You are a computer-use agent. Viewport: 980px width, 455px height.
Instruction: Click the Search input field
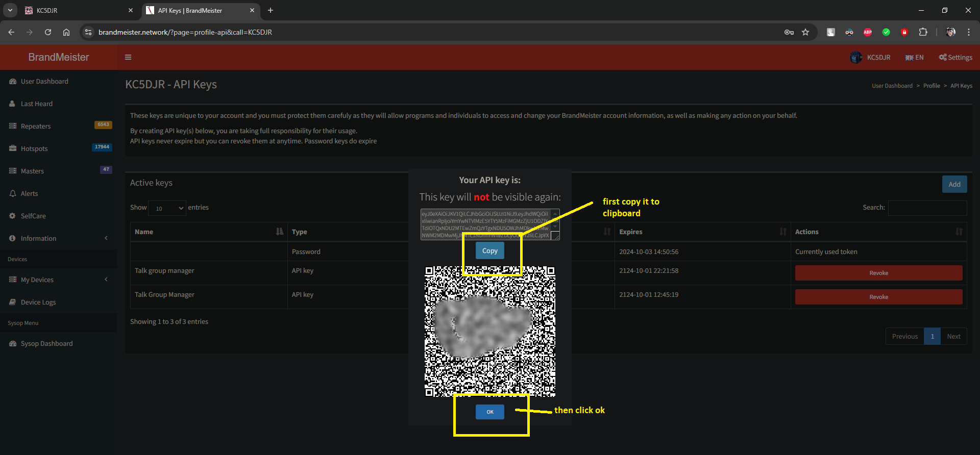tap(927, 208)
